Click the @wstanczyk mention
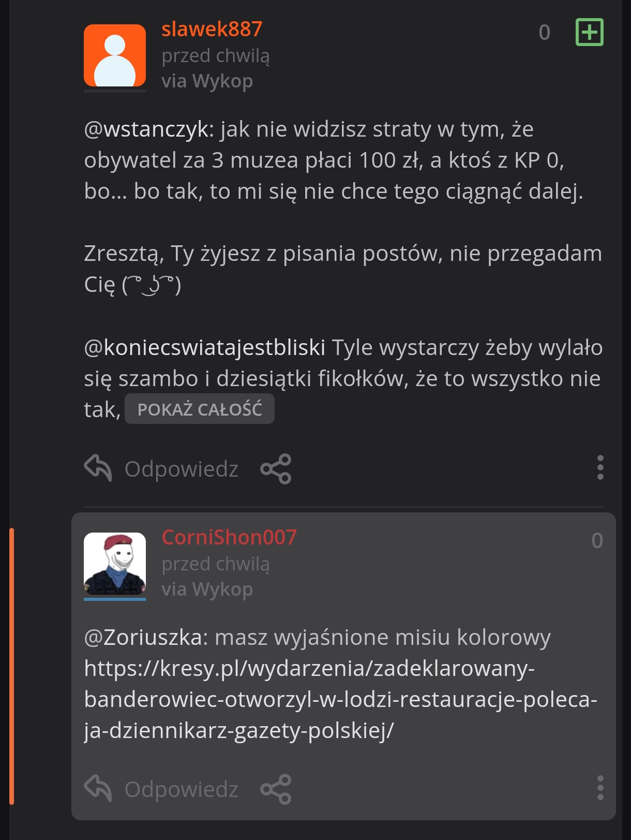The height and width of the screenshot is (840, 631). pos(148,129)
